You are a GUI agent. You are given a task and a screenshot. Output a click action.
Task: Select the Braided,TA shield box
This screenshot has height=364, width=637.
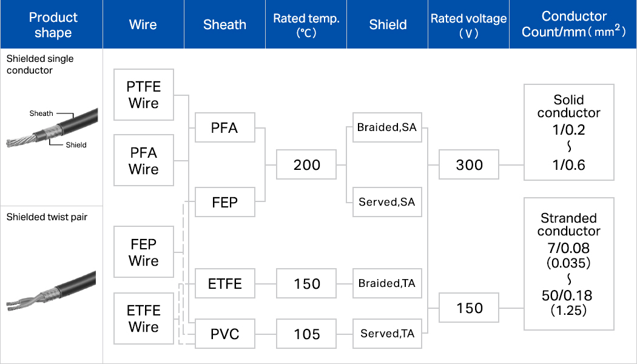(387, 283)
